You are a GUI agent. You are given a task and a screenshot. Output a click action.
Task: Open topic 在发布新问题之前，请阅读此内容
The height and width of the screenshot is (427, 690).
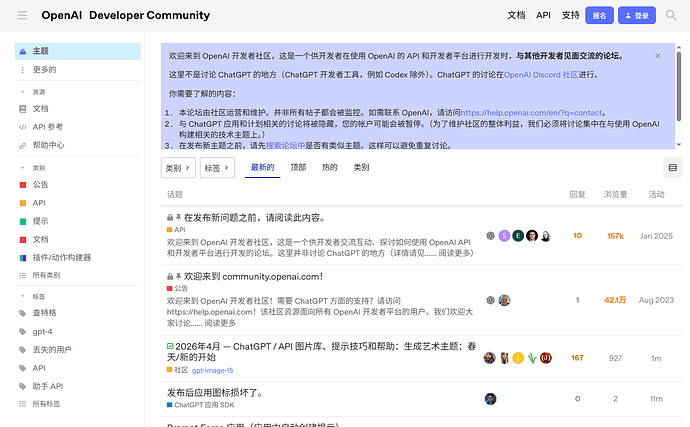254,218
